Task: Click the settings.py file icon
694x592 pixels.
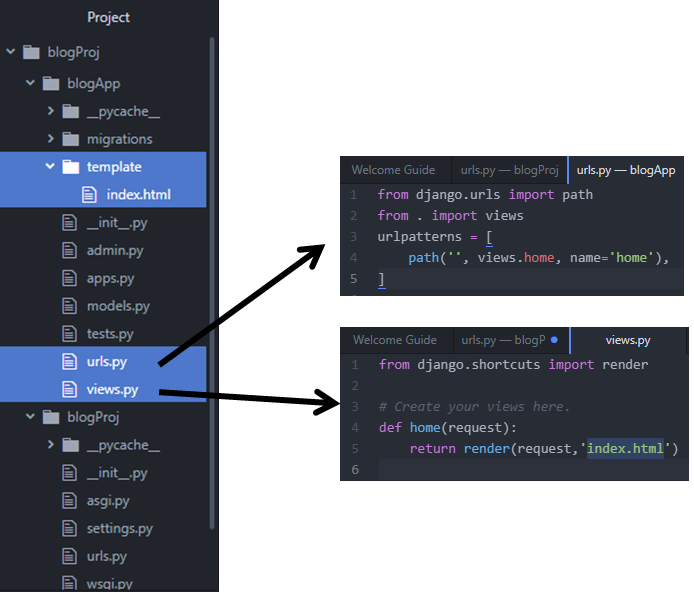Action: coord(70,528)
